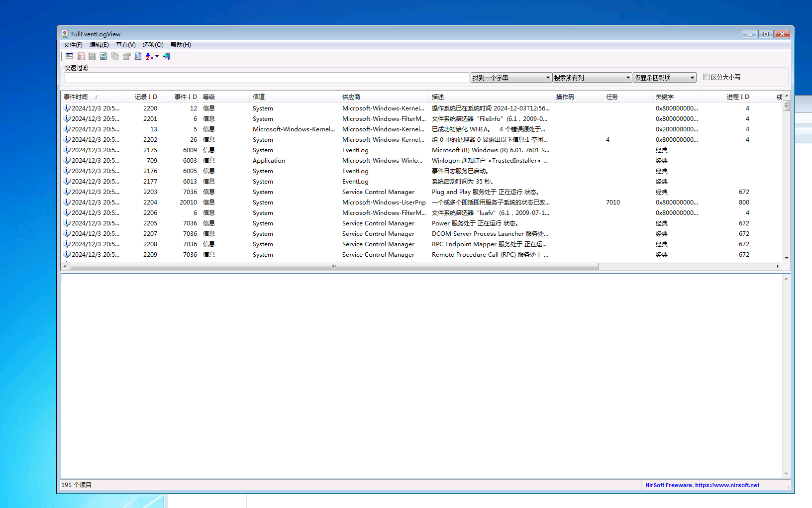Click info icon of record 2201 row
Screen dimensions: 812x508
tap(67, 118)
